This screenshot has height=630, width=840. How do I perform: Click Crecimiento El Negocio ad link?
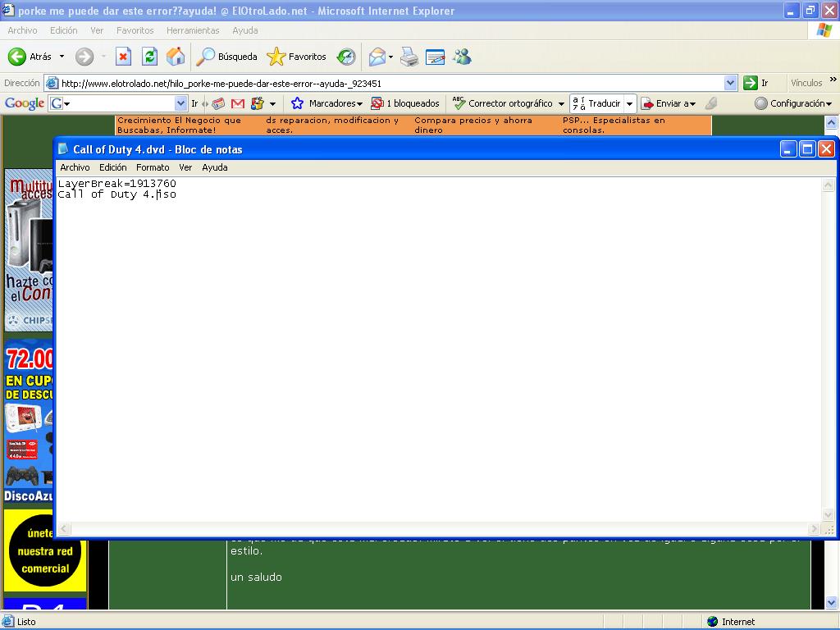point(180,125)
